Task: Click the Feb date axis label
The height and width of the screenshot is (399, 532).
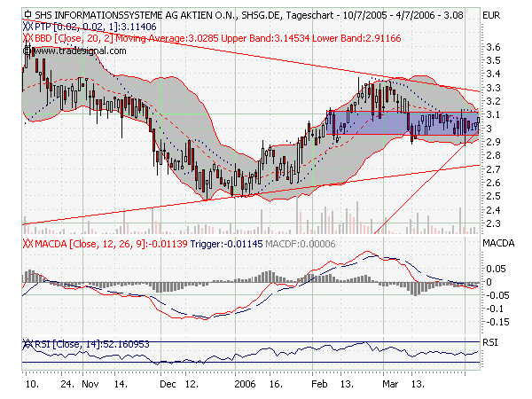Action: pyautogui.click(x=319, y=384)
